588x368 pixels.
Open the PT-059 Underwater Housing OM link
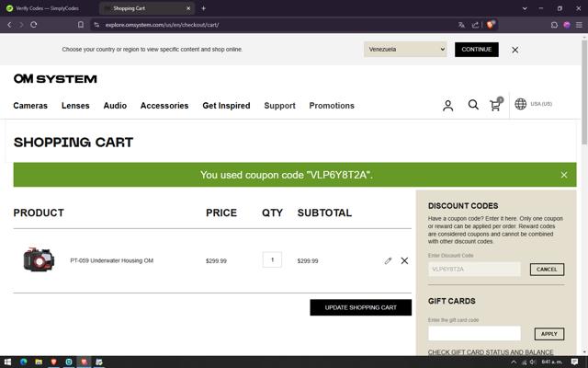click(x=112, y=260)
